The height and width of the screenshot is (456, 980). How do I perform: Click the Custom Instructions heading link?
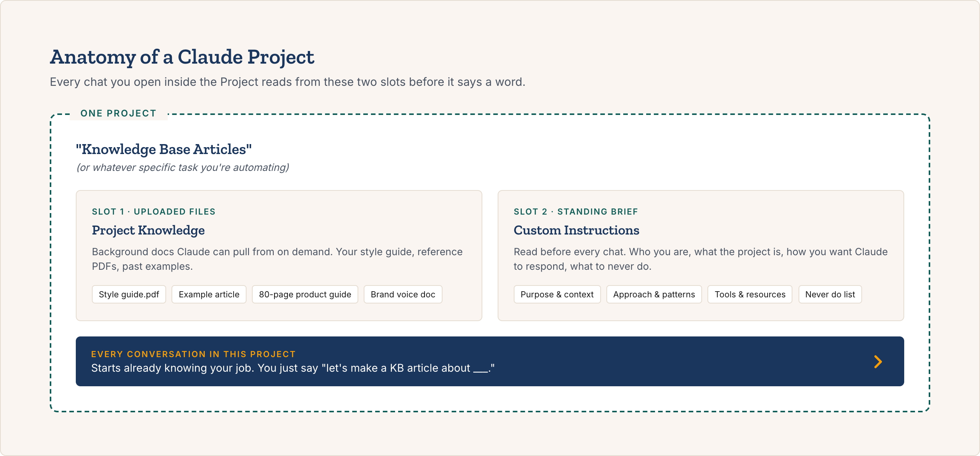[577, 230]
